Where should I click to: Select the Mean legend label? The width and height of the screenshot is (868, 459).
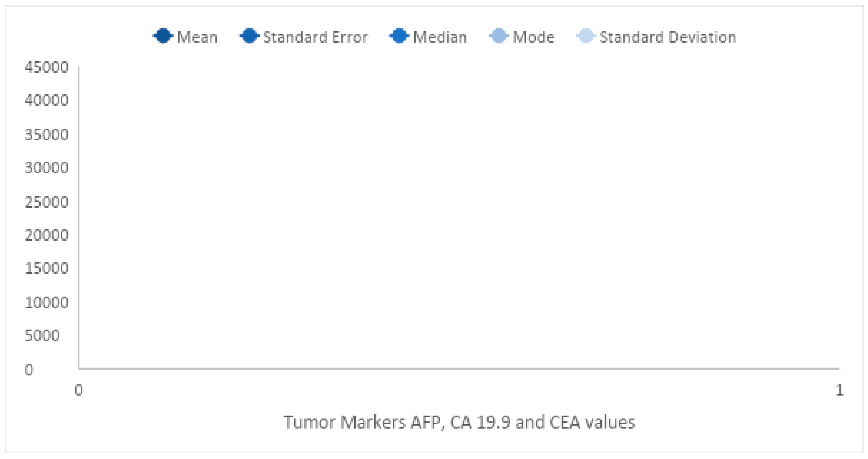[197, 37]
